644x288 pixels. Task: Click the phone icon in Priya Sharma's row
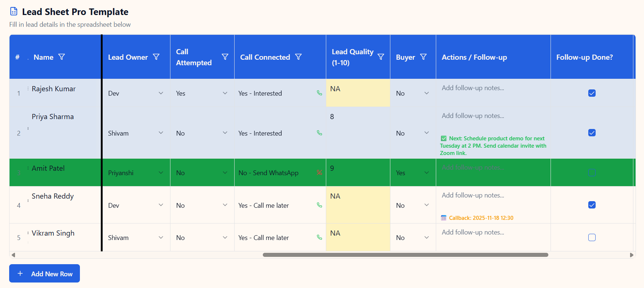tap(319, 133)
